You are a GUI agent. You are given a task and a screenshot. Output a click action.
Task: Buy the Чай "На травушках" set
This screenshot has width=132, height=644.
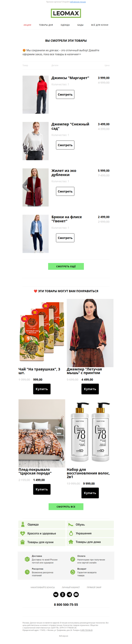coord(42,389)
